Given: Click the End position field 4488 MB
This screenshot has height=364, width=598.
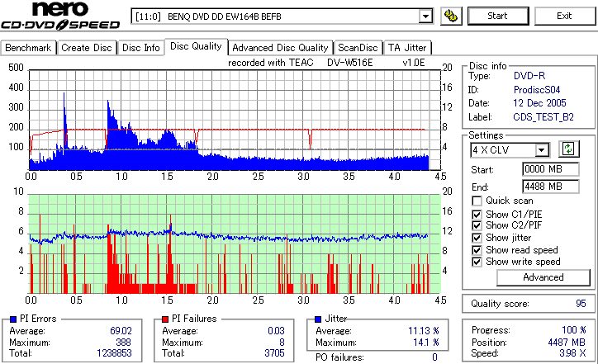Looking at the screenshot, I should pos(550,187).
